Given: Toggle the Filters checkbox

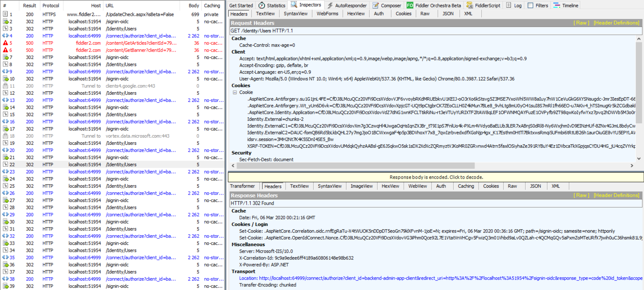Looking at the screenshot, I should point(530,5).
